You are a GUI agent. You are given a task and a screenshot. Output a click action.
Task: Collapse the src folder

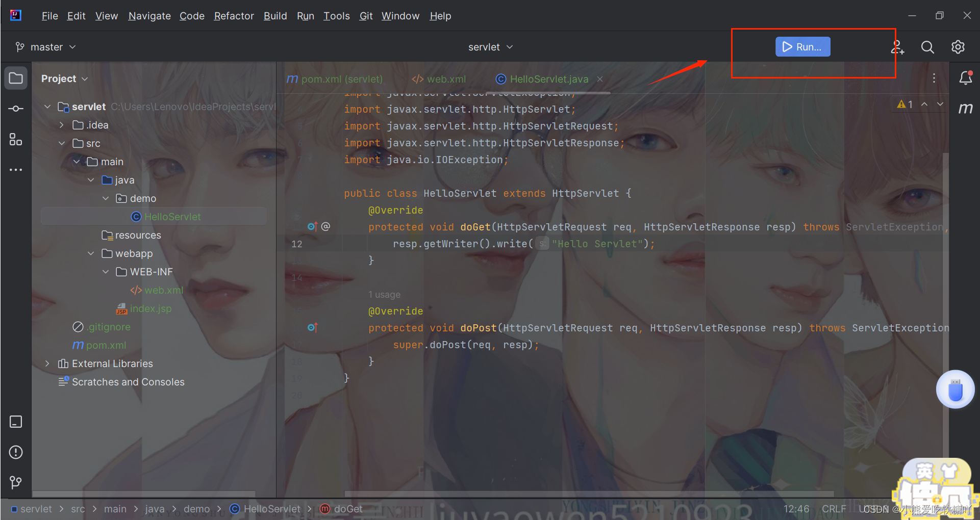click(62, 143)
